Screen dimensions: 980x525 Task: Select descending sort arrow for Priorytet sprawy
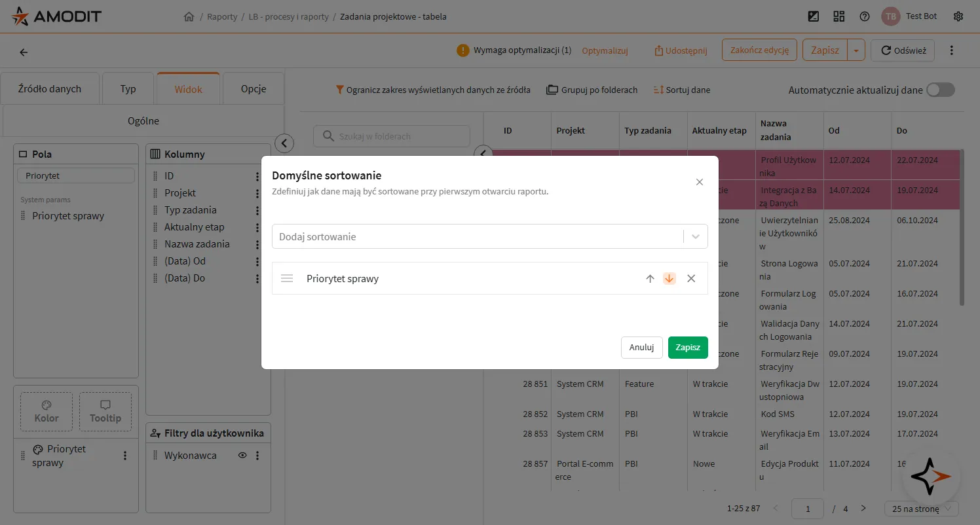point(669,278)
